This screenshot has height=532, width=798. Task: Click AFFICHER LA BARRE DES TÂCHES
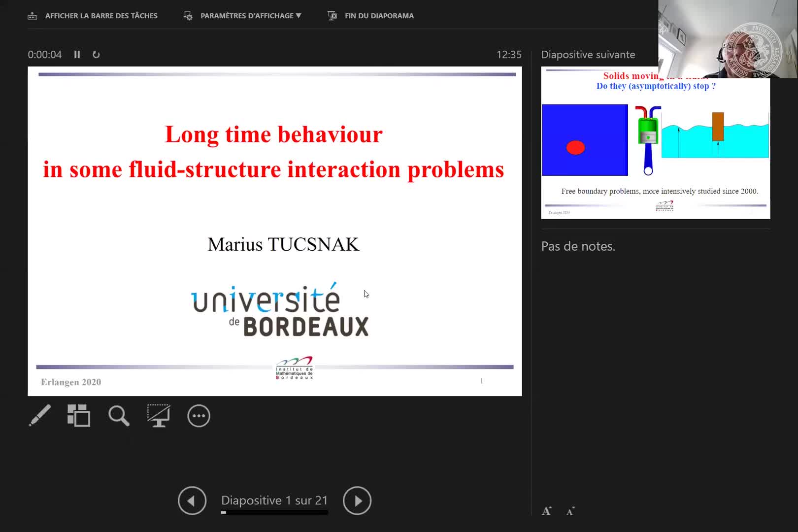click(x=101, y=15)
